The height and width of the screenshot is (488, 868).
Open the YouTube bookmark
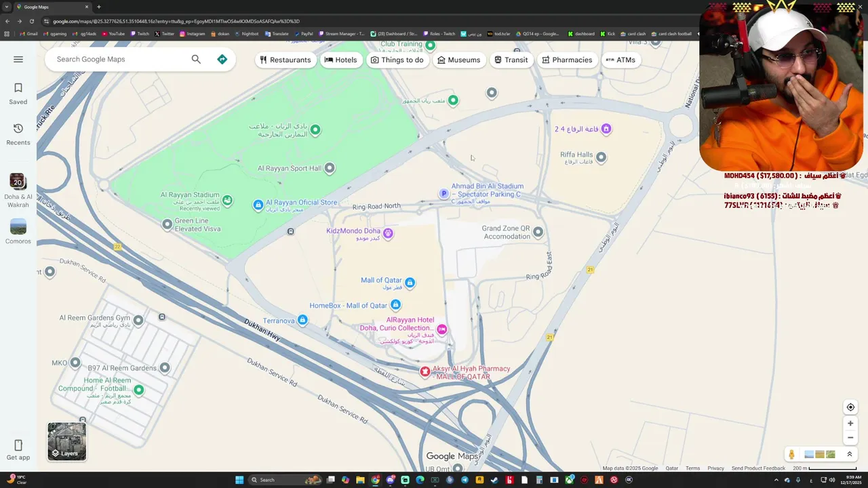click(113, 34)
